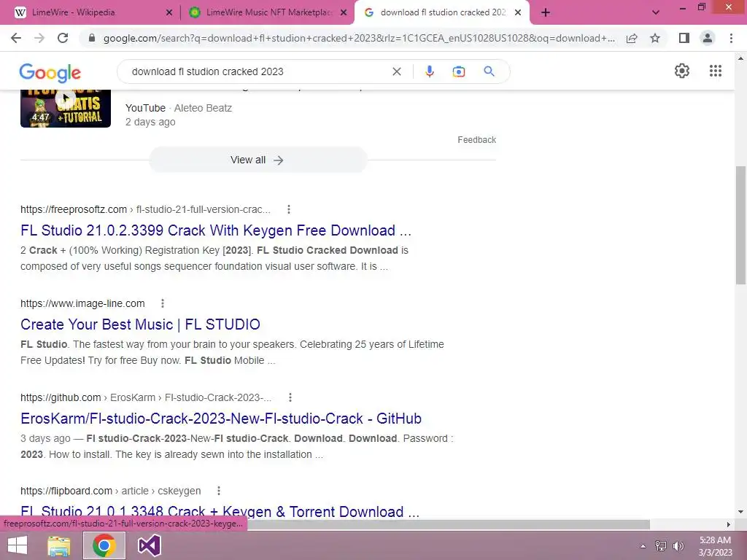This screenshot has height=560, width=747.
Task: Click the View all videos button
Action: click(258, 160)
